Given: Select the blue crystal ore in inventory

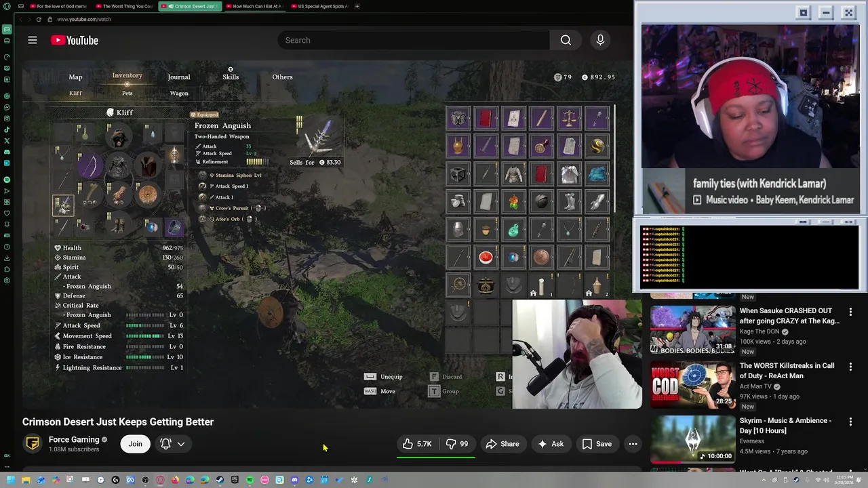Looking at the screenshot, I should point(597,174).
